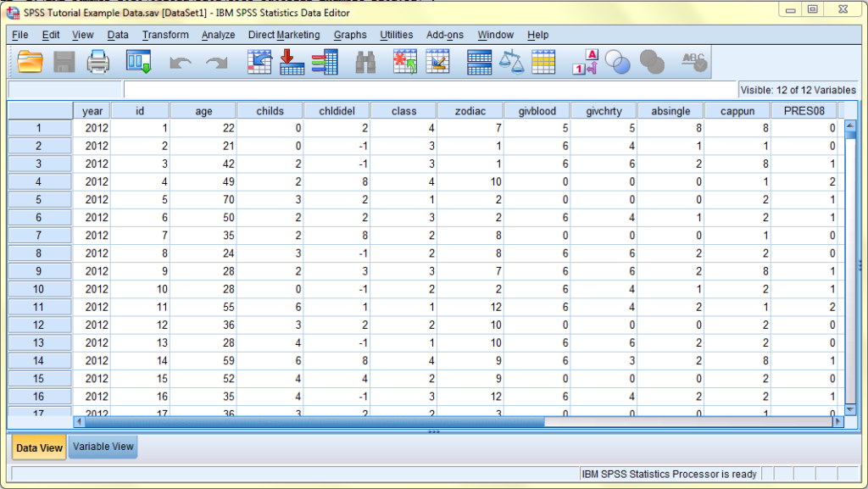Click the horizontal scrollbar left arrow
Screen dimensions: 868x489
coord(79,421)
